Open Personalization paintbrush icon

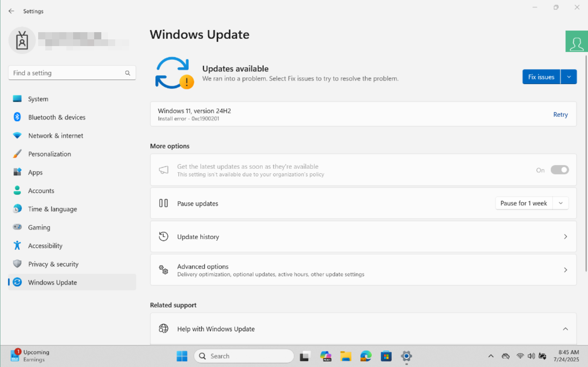(17, 154)
